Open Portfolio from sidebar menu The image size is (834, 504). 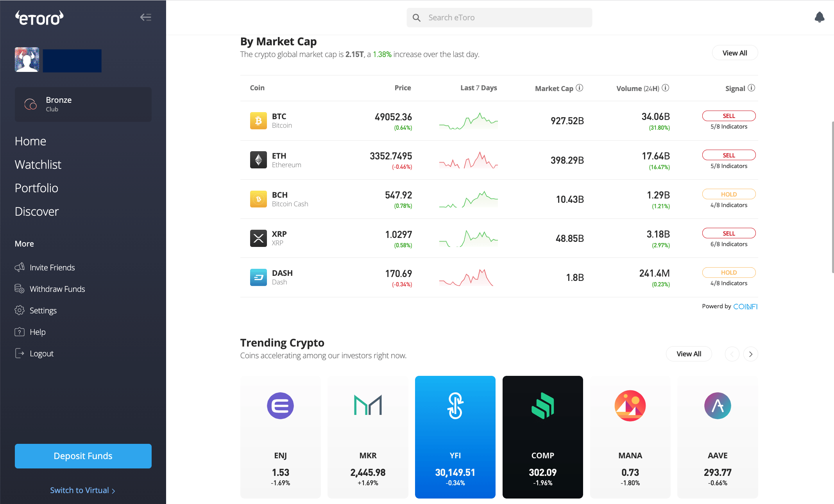pos(36,188)
